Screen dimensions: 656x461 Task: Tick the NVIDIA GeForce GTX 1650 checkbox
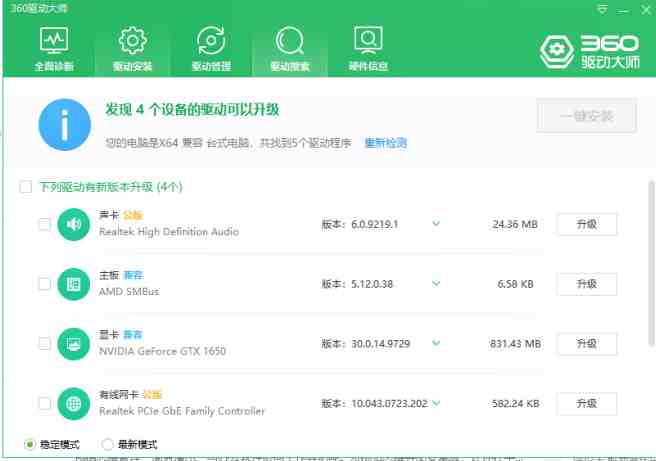44,344
